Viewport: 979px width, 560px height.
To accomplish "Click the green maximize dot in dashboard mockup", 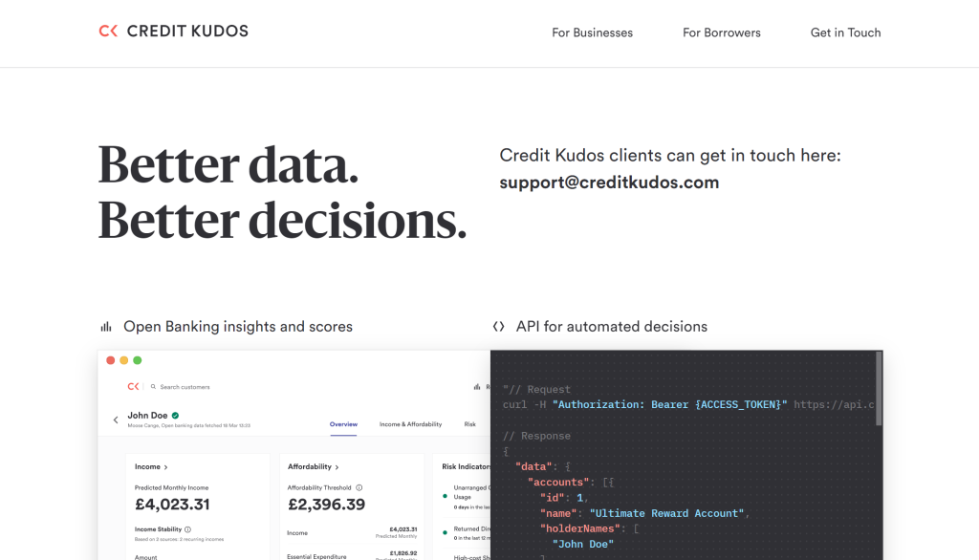I will tap(138, 360).
